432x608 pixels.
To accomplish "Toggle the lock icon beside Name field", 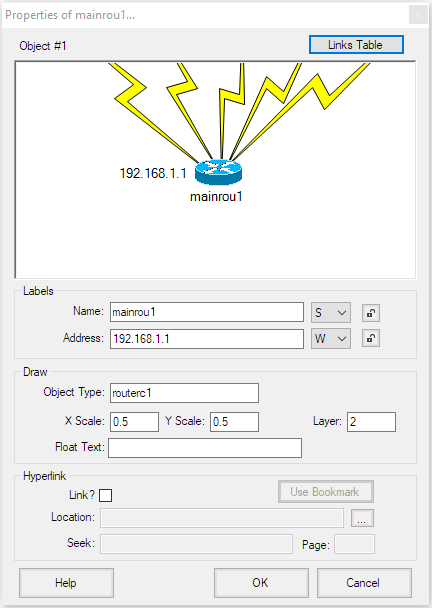I will (371, 313).
